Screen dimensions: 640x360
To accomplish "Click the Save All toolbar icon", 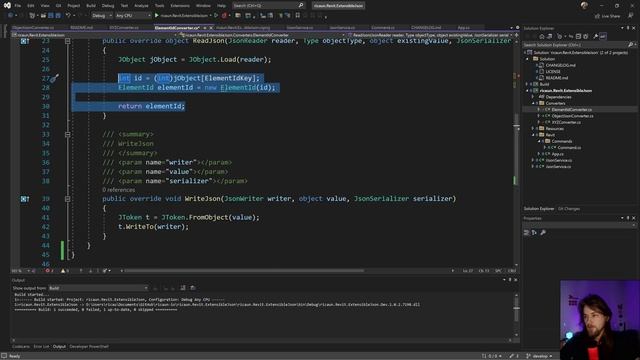I will [58, 16].
